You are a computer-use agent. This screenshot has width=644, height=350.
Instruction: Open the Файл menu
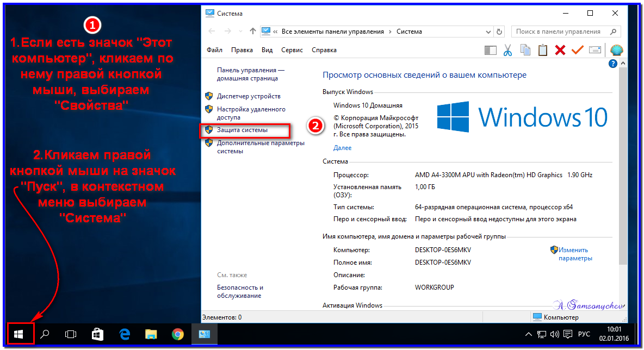pyautogui.click(x=214, y=50)
